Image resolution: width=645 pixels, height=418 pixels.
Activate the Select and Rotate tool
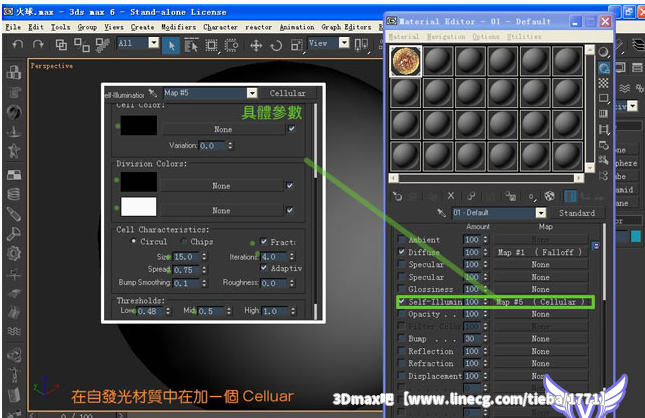pos(276,45)
